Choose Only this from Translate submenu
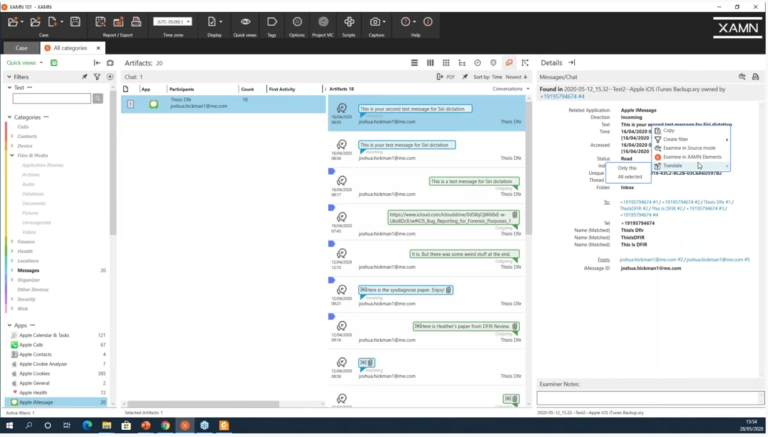This screenshot has width=768, height=437. (x=627, y=168)
